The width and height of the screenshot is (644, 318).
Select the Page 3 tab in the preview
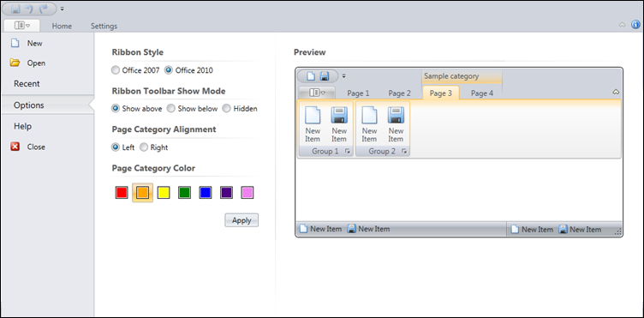click(441, 93)
